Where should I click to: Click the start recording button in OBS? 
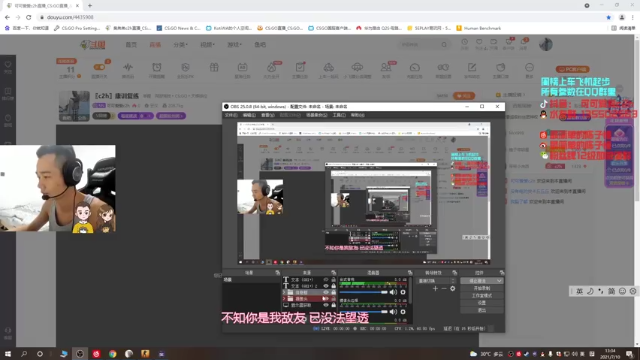tap(482, 288)
